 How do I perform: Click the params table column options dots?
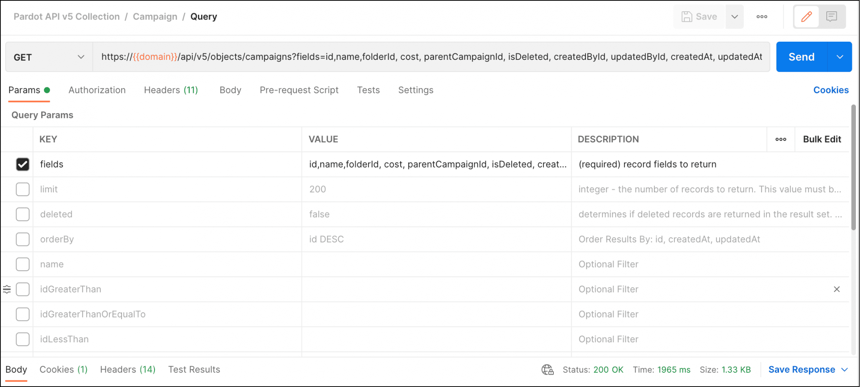pyautogui.click(x=781, y=139)
